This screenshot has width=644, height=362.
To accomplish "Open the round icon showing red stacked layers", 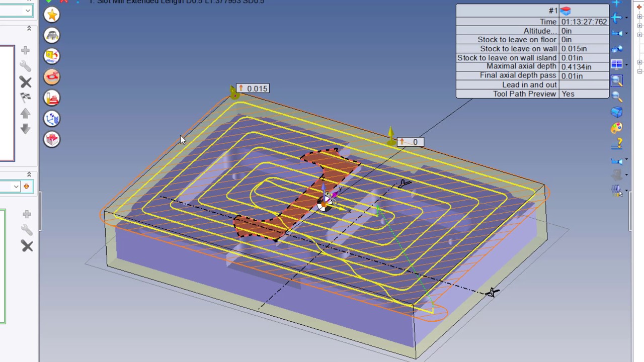I will point(52,98).
